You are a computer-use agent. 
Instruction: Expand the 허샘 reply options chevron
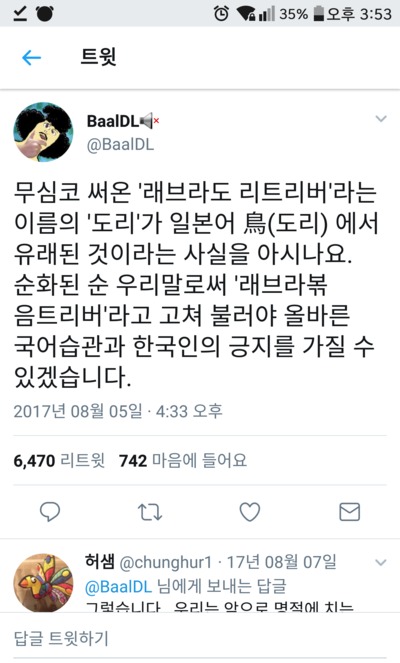pyautogui.click(x=381, y=562)
